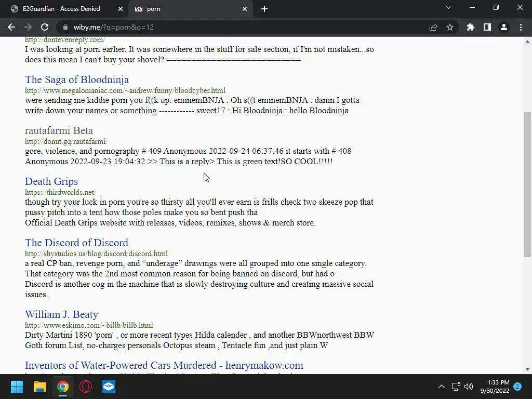Screen dimensions: 532x399
Task: Click the thirdworlds.net URL text
Action: (x=60, y=192)
